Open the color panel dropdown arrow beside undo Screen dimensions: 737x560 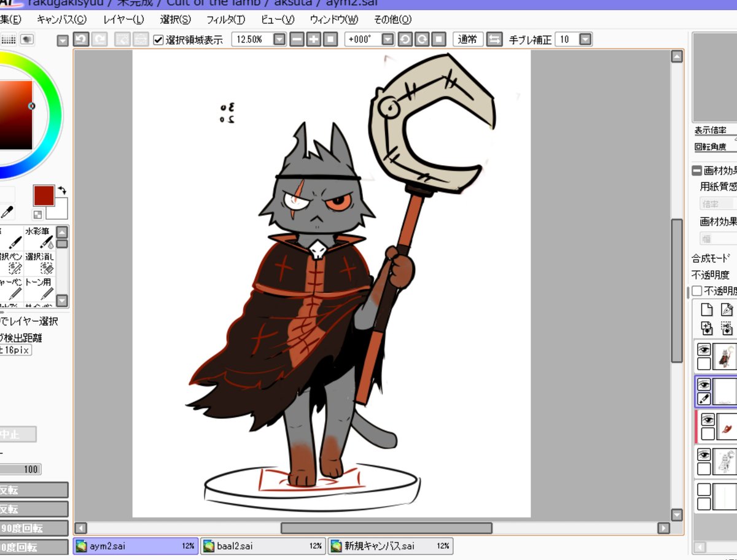(x=63, y=41)
